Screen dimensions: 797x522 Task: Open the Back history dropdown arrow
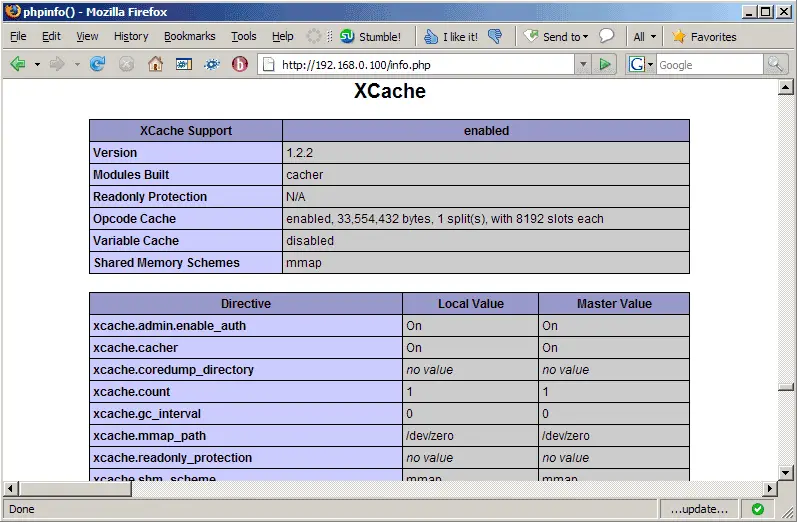[37, 65]
